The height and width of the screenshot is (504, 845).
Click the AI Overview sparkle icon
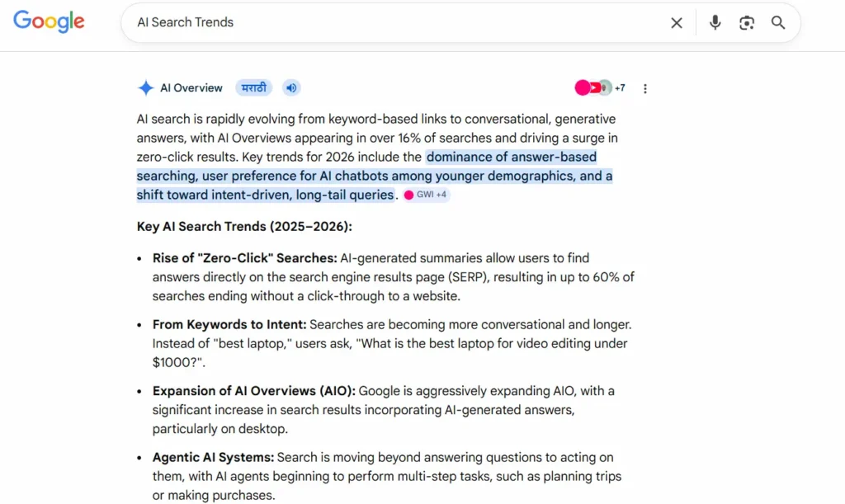(146, 88)
